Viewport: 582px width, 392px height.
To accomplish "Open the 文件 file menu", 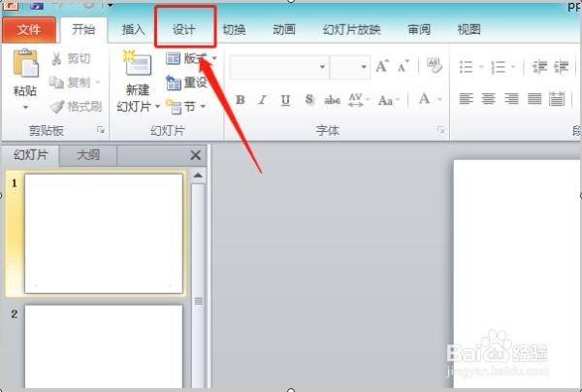I will click(29, 29).
